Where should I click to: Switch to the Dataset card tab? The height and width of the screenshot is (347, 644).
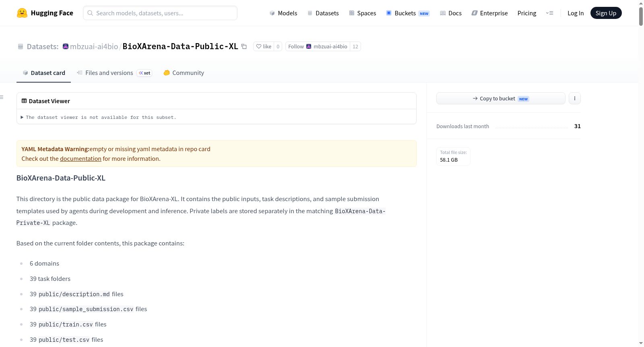pyautogui.click(x=44, y=73)
